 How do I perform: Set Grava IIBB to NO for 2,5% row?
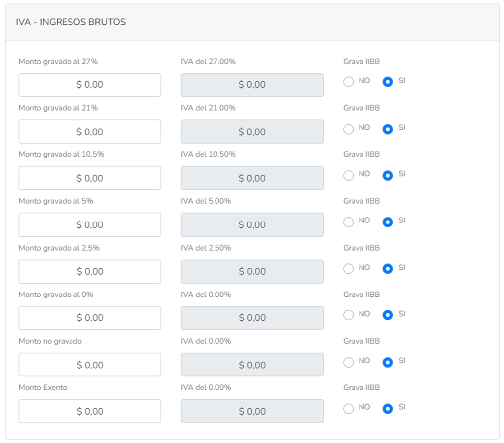(349, 269)
